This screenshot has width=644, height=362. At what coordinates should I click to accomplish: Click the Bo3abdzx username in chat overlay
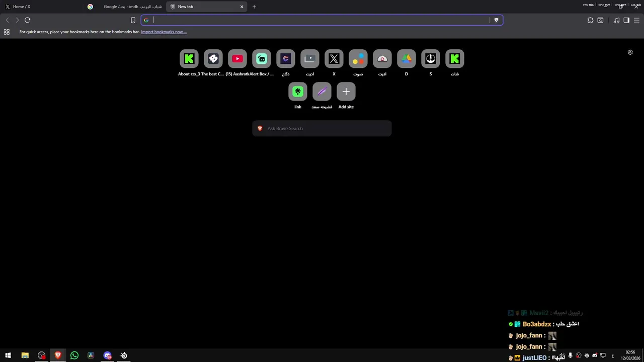(x=537, y=324)
